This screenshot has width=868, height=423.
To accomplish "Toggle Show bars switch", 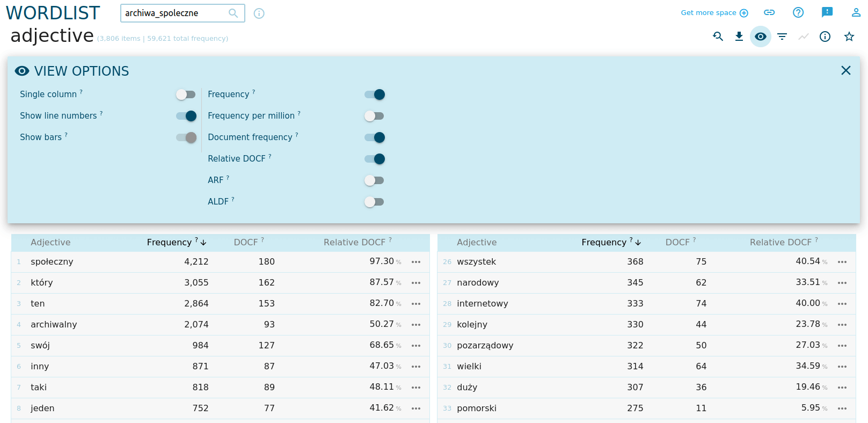I will pos(186,137).
